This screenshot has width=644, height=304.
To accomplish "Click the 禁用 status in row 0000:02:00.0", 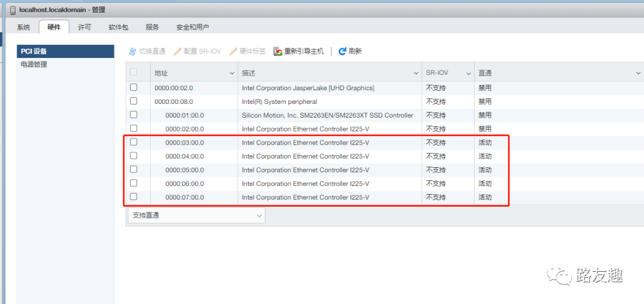I will 485,129.
